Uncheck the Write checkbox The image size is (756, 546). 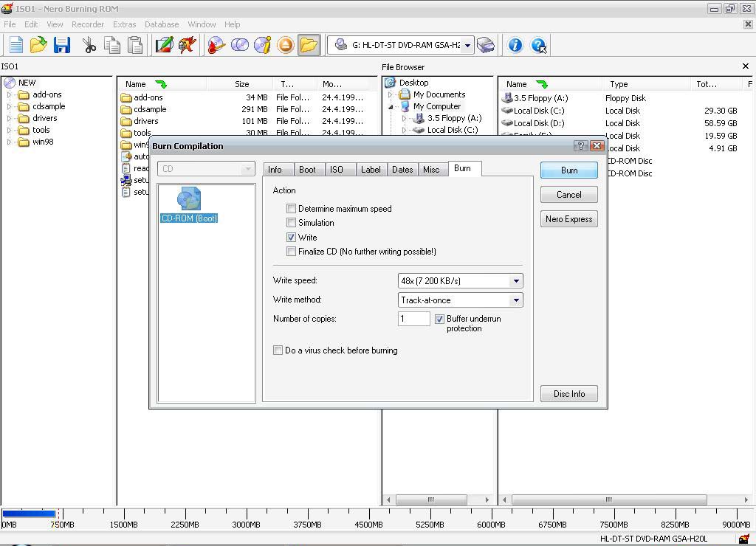(291, 237)
